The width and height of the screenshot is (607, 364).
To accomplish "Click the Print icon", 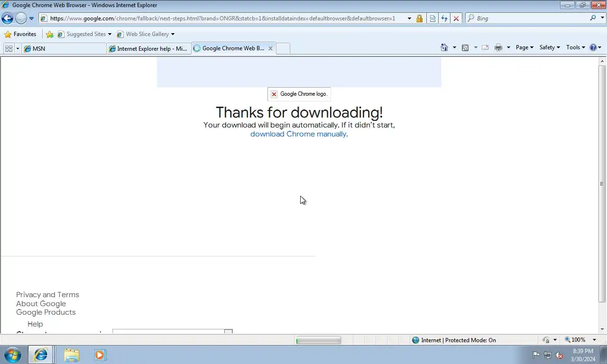I will click(x=498, y=47).
